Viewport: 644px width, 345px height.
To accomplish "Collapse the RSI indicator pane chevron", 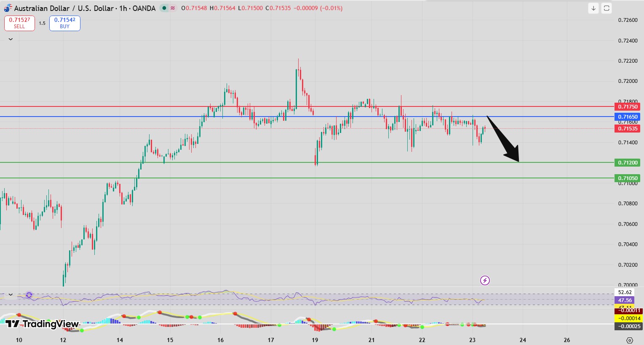I will pos(11,295).
